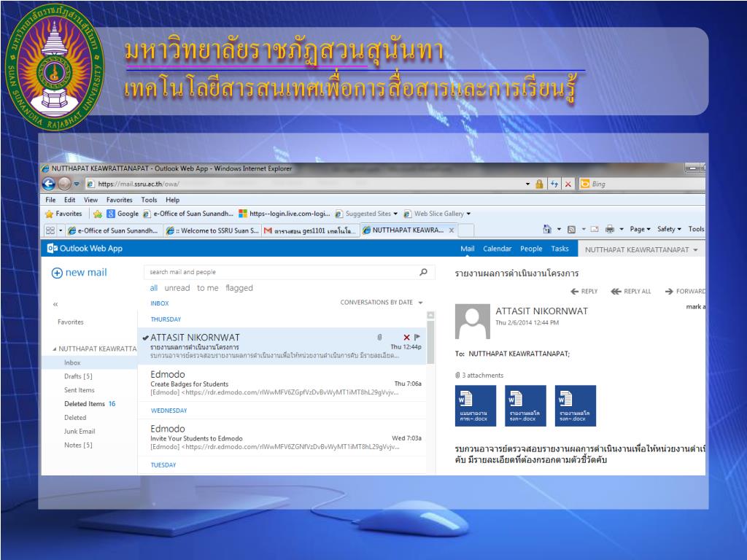
Task: Click the Bing search provider icon
Action: pos(585,184)
